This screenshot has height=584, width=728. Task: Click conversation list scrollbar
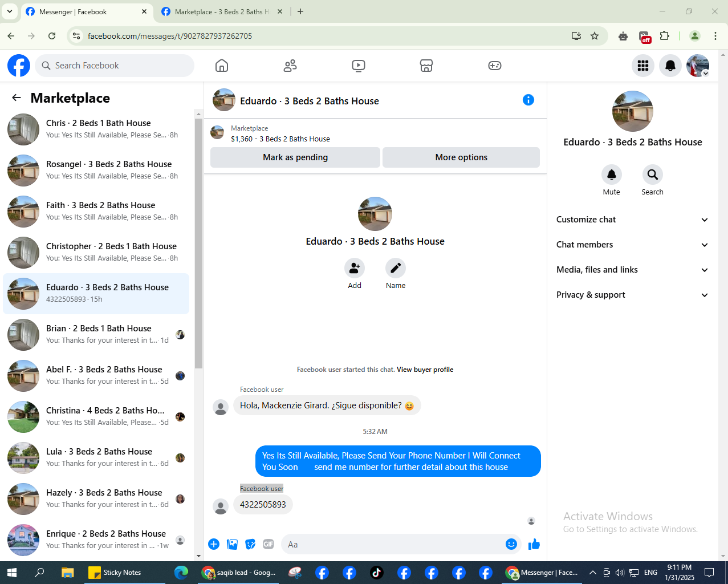pos(198,244)
